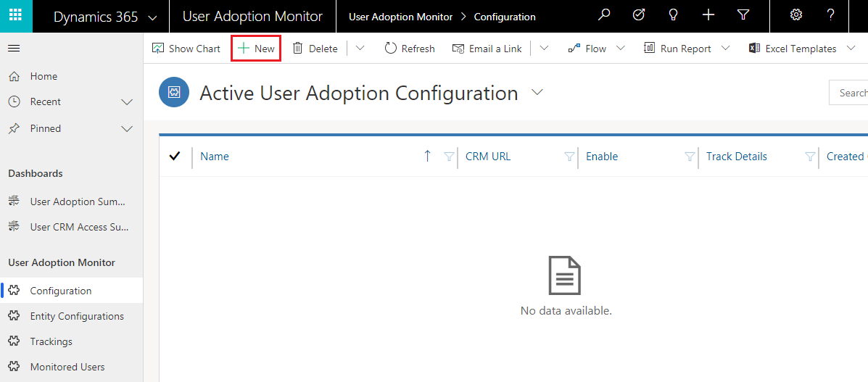
Task: Expand the Dynamics 365 app switcher dropdown
Action: (x=153, y=17)
